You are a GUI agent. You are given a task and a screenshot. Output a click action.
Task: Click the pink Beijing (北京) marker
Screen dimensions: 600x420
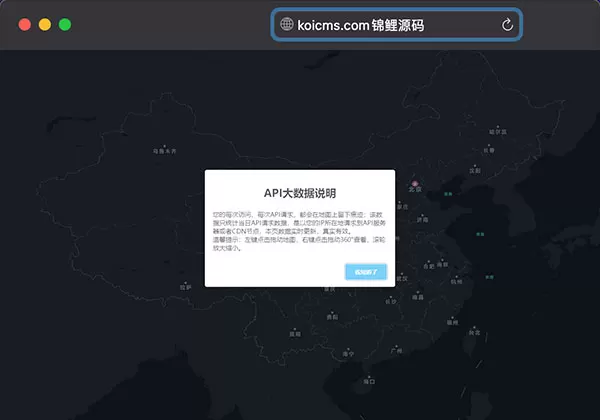click(415, 184)
